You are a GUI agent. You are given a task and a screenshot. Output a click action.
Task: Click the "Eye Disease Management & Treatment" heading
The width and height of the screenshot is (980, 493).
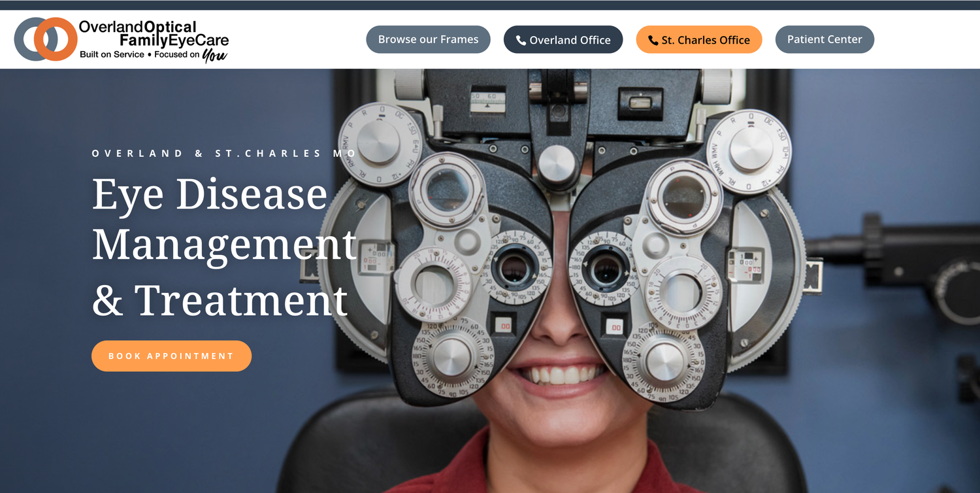coord(224,246)
